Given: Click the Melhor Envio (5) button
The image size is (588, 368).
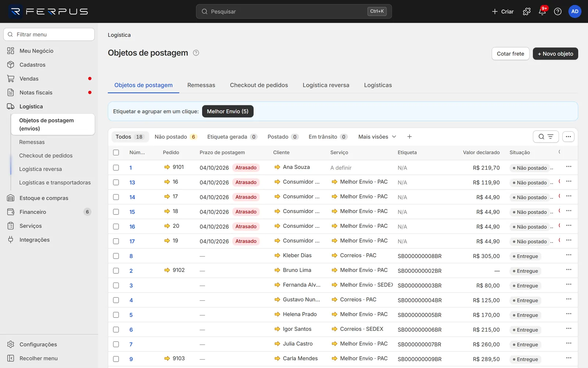Looking at the screenshot, I should tap(227, 112).
